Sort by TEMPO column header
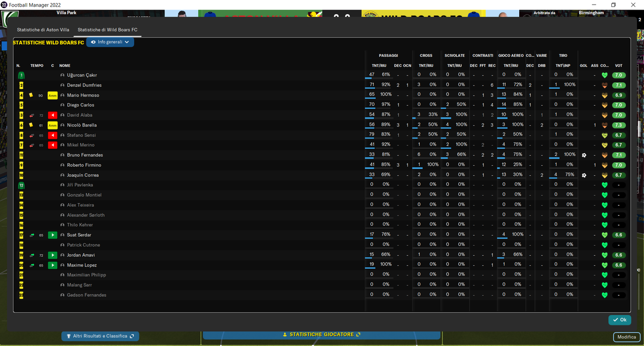Viewport: 644px width, 346px height. point(37,65)
